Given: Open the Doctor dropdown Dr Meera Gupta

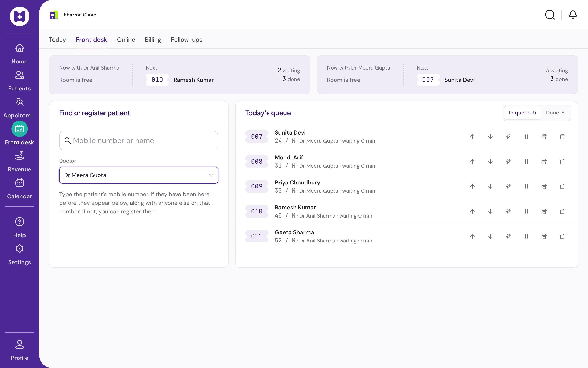Looking at the screenshot, I should (x=139, y=175).
